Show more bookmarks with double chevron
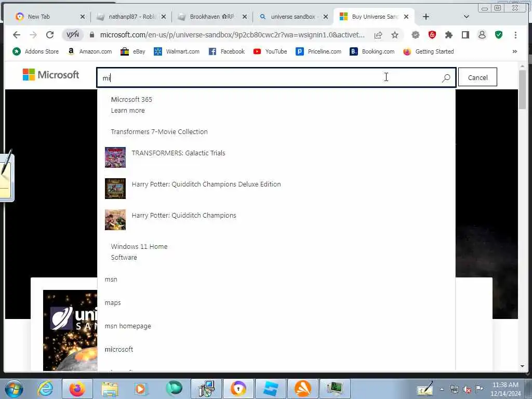Screen dimensions: 532x399 tap(514, 51)
